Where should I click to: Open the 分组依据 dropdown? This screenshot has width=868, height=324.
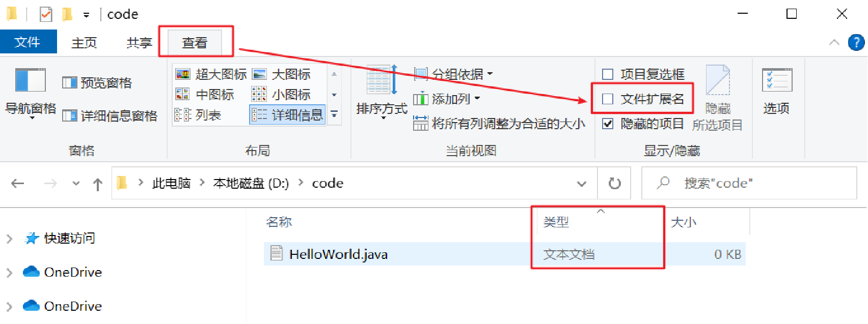[x=453, y=74]
